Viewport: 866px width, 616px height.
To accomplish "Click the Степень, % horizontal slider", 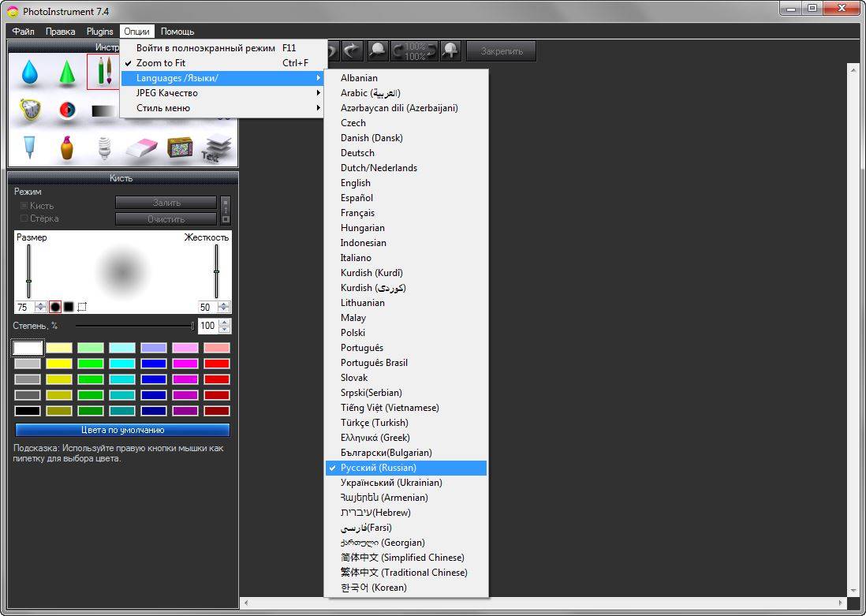I will pos(135,326).
